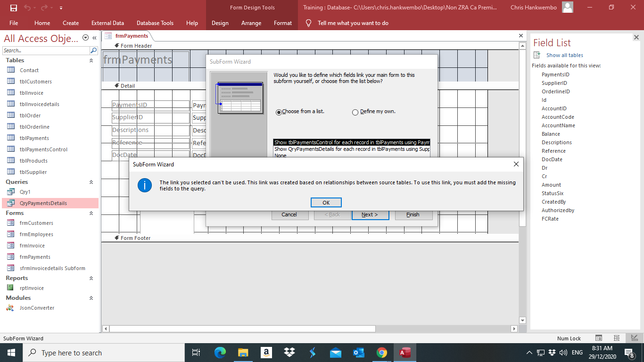Click the QryPaymentsDetails query icon

pos(11,203)
